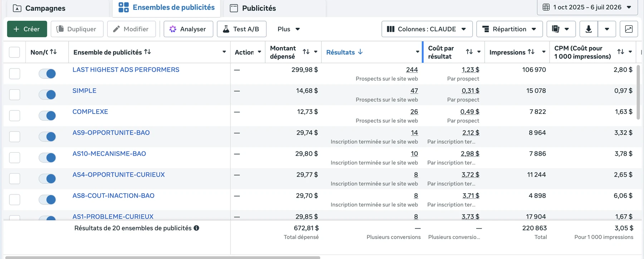Open Montant dépensé column dropdown arrow

[316, 52]
